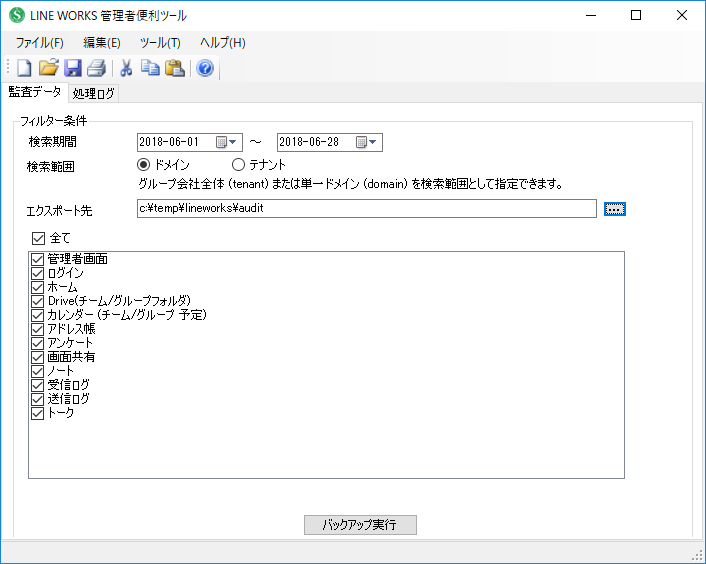Viewport: 706px width, 564px height.
Task: Toggle the カレンダー (チーム/グループ 予定) checkbox
Action: click(37, 315)
